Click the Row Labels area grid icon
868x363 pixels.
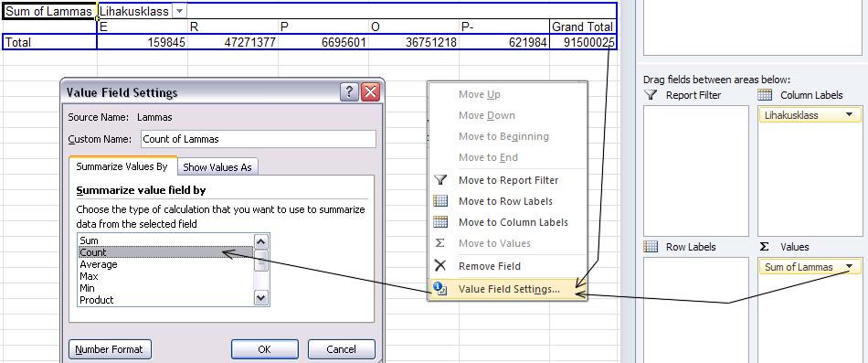click(x=651, y=247)
